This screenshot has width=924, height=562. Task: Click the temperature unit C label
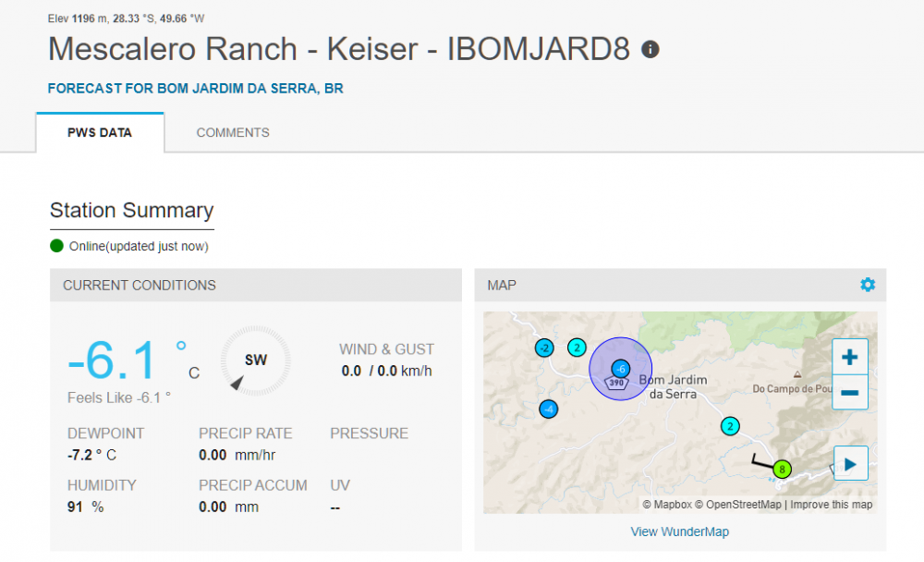(194, 373)
